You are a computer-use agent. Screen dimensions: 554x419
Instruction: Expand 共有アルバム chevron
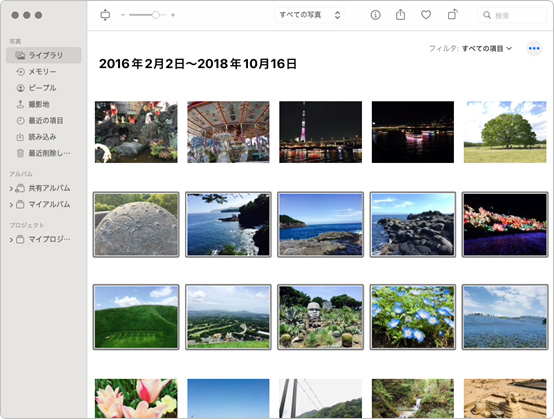[x=11, y=188]
